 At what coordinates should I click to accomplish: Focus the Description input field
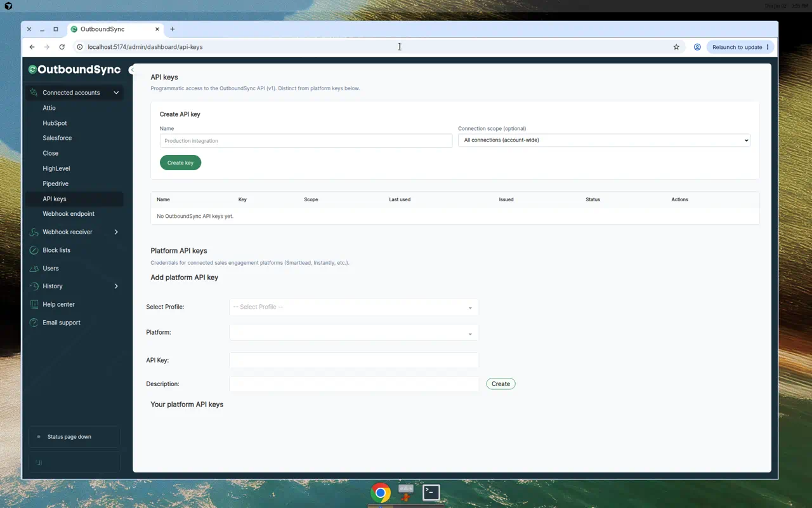[x=353, y=384]
